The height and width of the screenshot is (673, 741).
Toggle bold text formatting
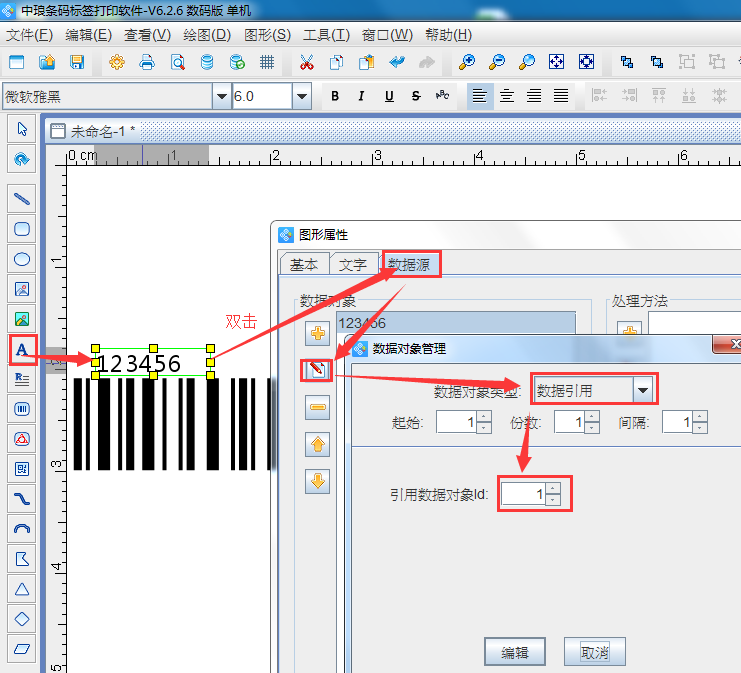coord(335,96)
